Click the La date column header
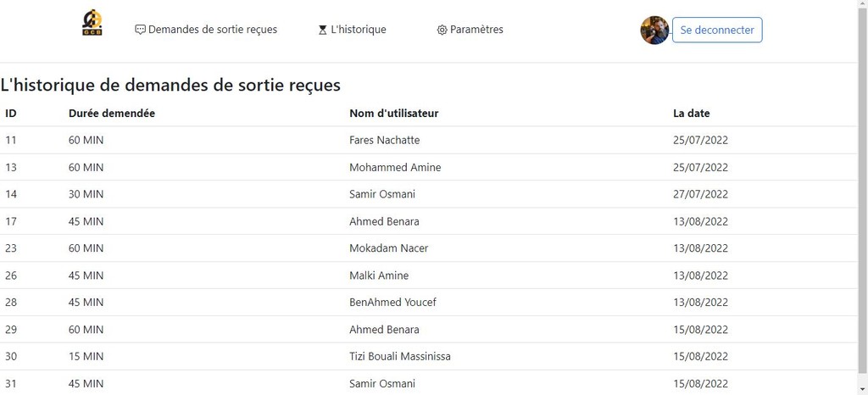The image size is (868, 395). click(692, 114)
